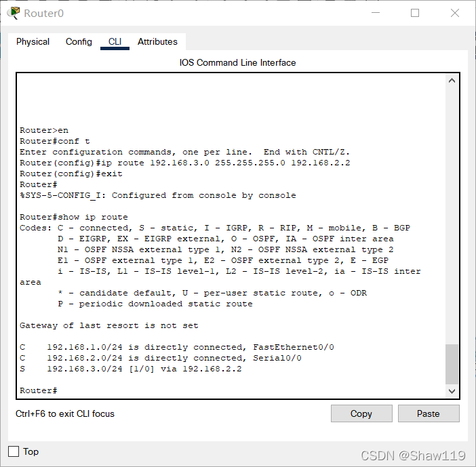Screen dimensions: 476x467
Task: Click the 'IOS Command Line Interface' heading
Action: 237,62
